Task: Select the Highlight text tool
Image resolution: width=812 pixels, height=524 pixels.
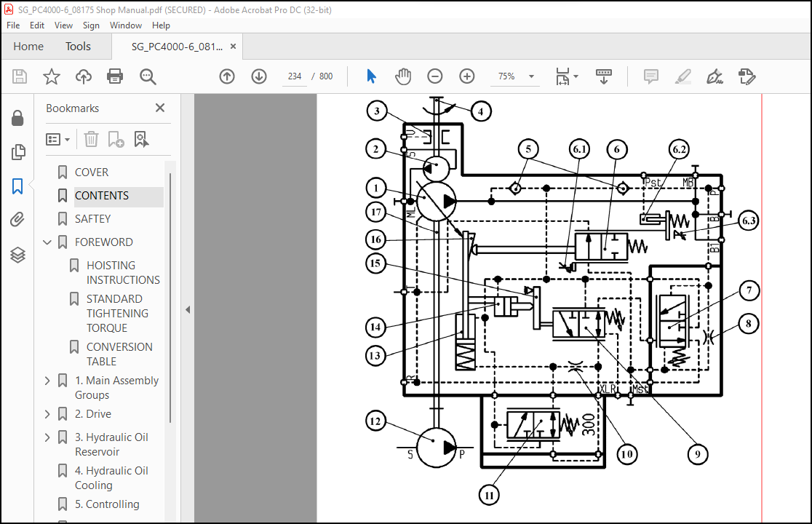Action: point(683,76)
